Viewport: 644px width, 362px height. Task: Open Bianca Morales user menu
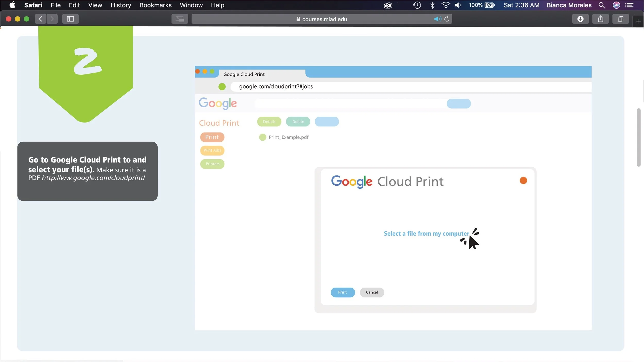[569, 5]
